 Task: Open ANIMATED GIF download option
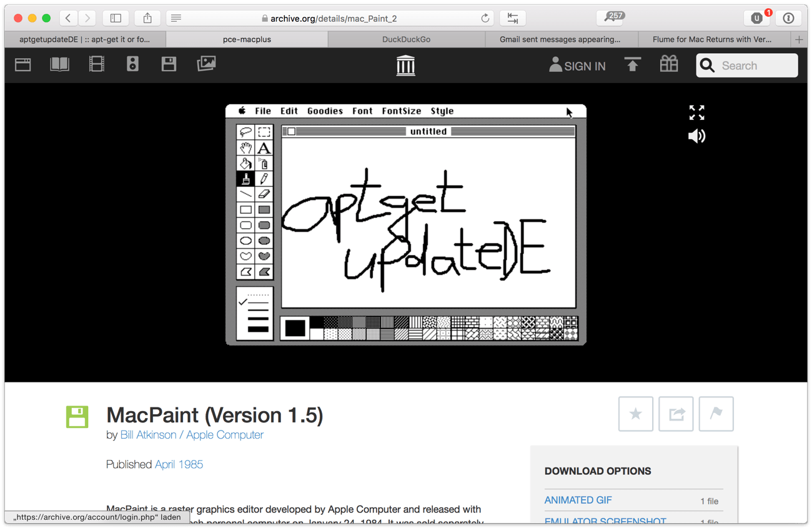tap(578, 500)
